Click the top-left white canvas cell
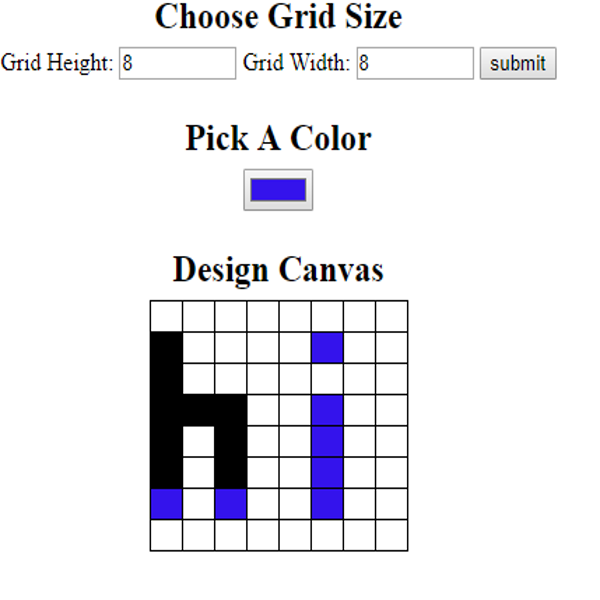 click(166, 316)
